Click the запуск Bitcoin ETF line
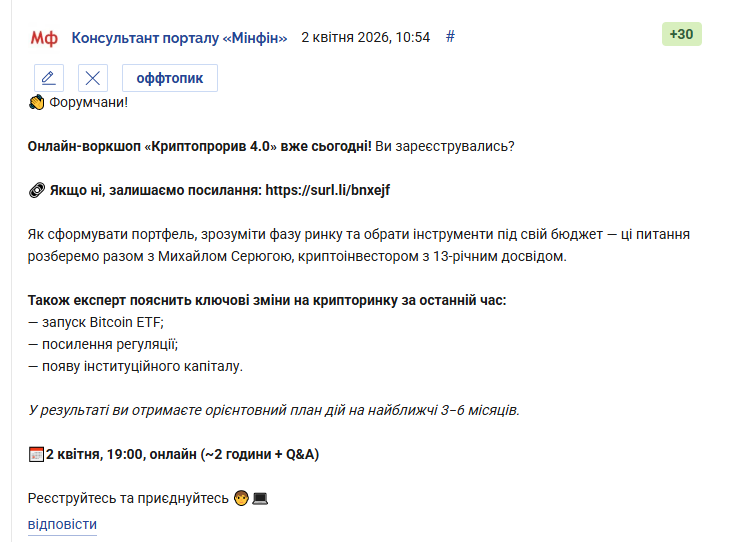 coord(96,322)
